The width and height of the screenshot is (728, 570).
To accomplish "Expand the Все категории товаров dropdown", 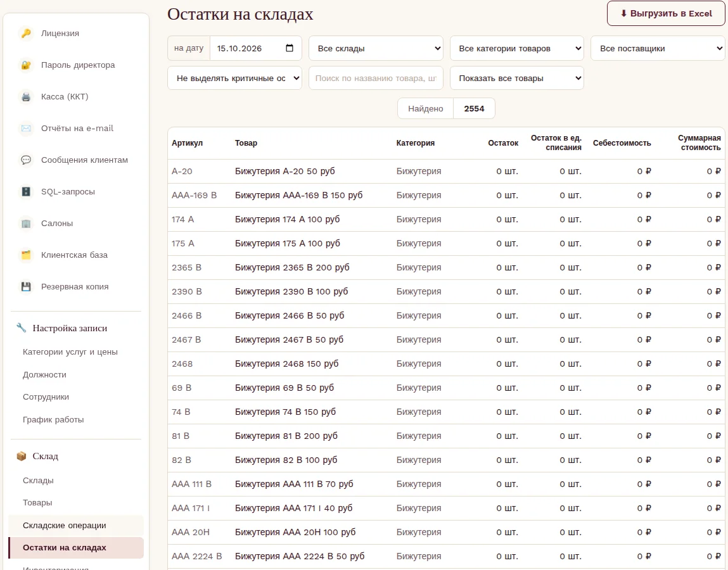I will coord(517,48).
